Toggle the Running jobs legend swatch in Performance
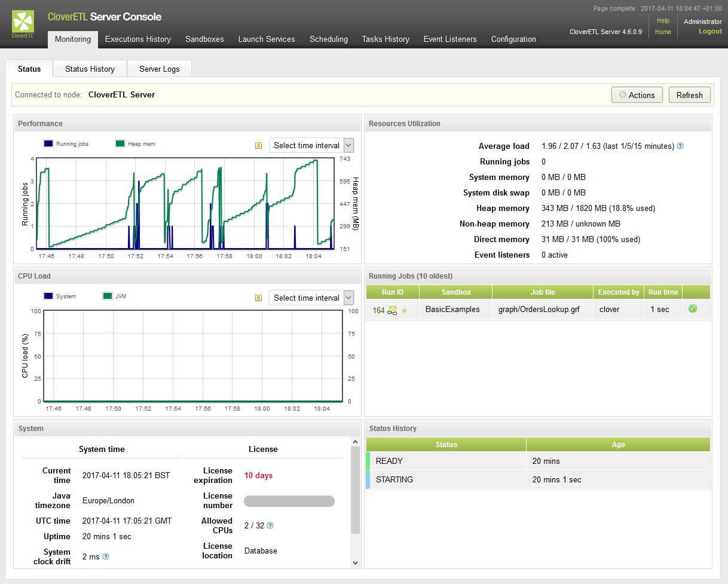This screenshot has height=584, width=728. pos(48,143)
